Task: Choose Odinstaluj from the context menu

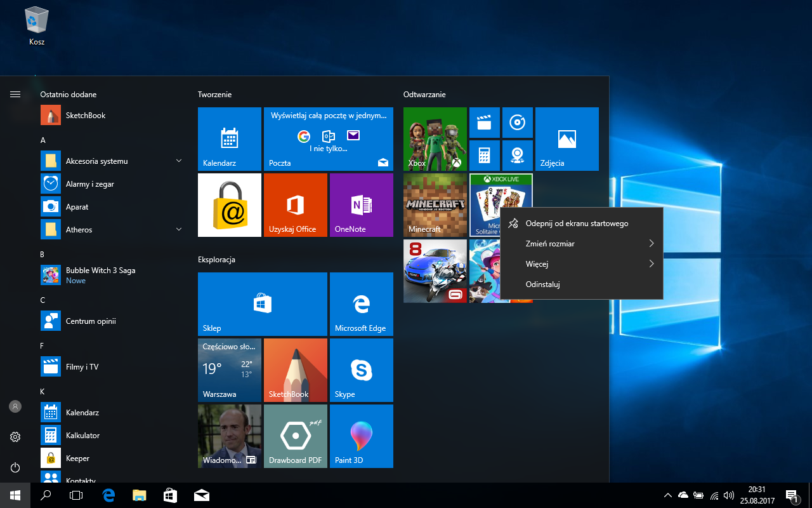Action: point(542,284)
